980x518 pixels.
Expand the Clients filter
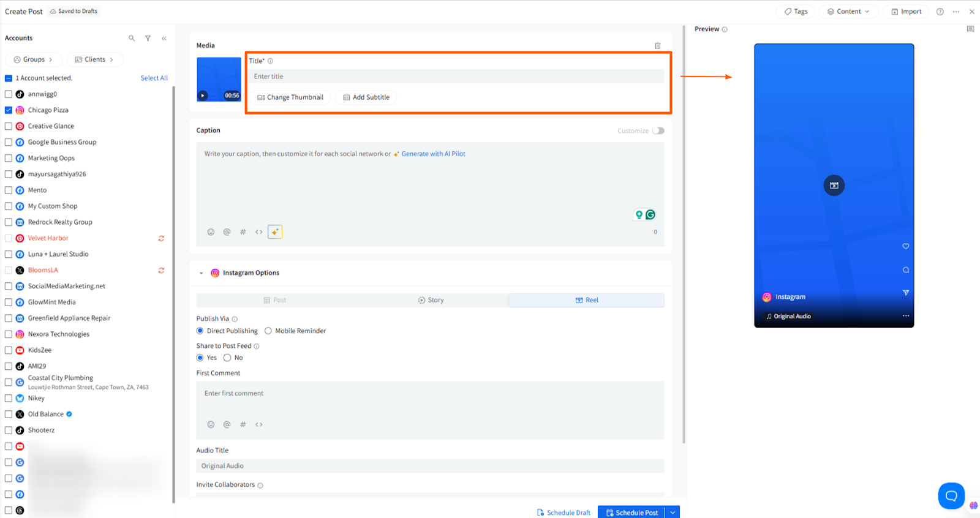(x=94, y=59)
